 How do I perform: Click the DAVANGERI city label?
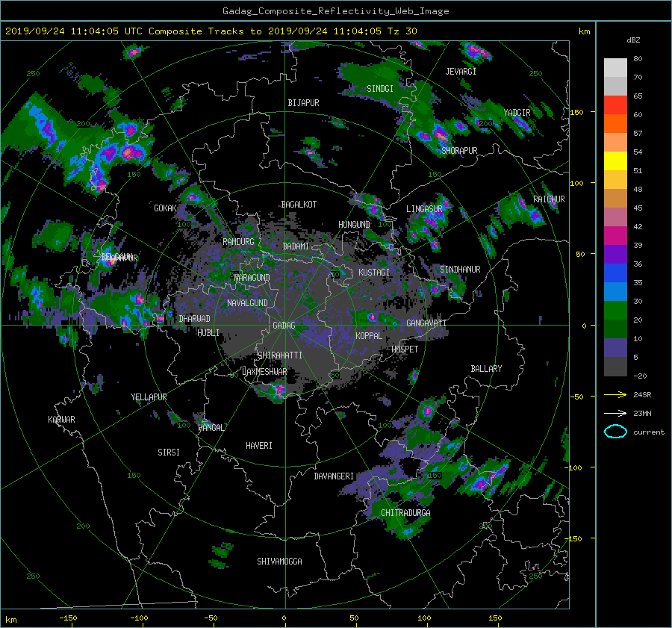[x=334, y=476]
